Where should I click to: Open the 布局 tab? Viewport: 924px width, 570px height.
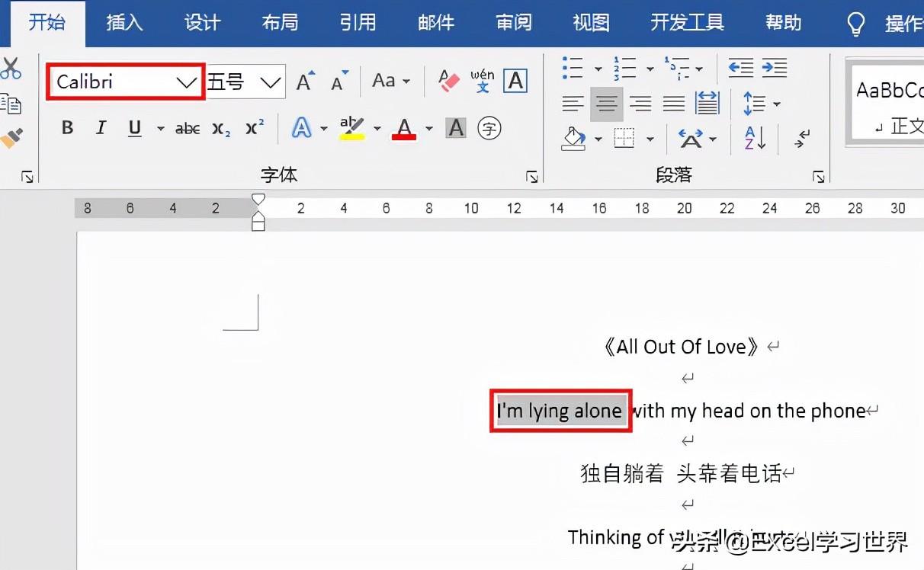tap(280, 23)
